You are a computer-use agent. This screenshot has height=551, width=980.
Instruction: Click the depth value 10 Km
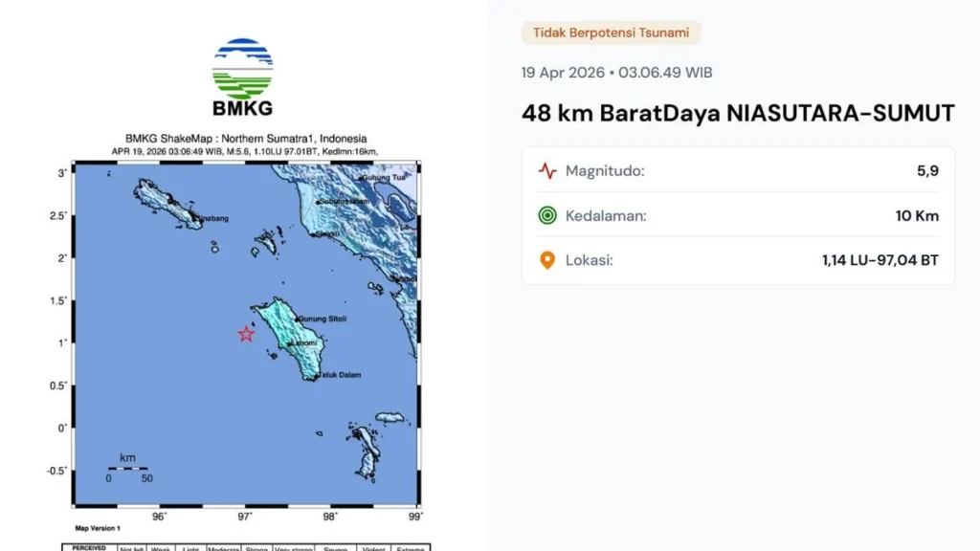point(917,215)
